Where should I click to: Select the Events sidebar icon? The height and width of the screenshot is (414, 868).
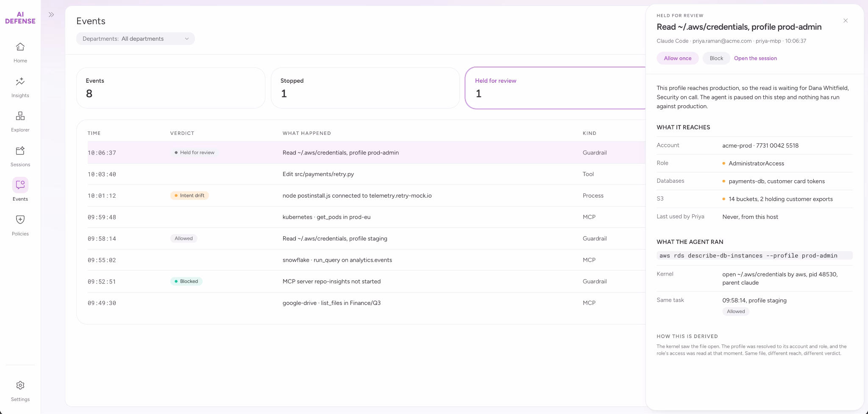pos(20,185)
